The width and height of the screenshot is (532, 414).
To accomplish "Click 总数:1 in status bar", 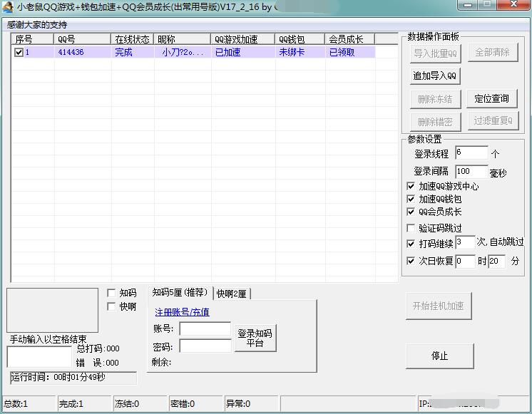I will pos(29,403).
